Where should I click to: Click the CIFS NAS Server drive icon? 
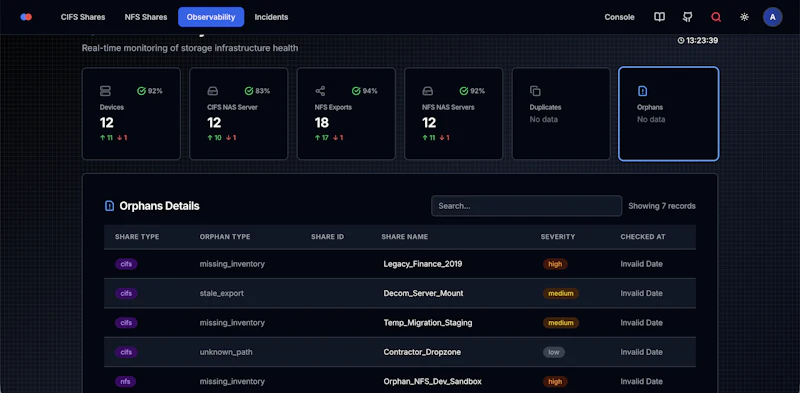(213, 91)
